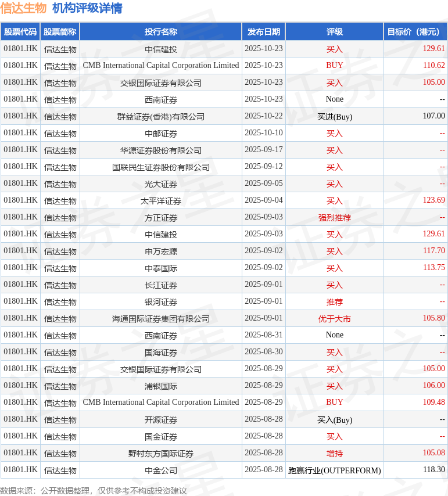Image resolution: width=448 pixels, height=496 pixels.
Task: Click date 2025-08-31
Action: point(264,335)
